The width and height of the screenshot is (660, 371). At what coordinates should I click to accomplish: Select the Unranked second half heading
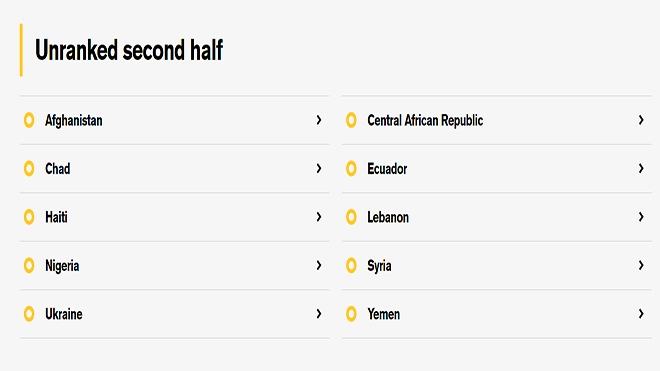[129, 50]
